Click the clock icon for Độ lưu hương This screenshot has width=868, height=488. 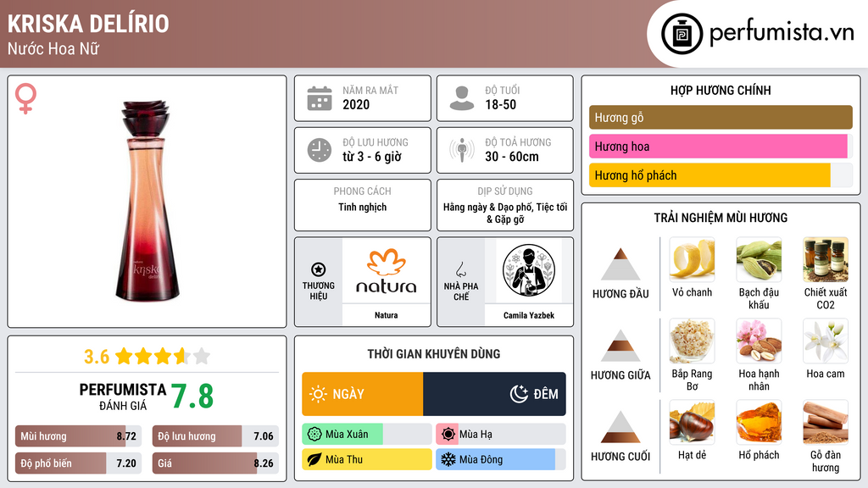320,150
